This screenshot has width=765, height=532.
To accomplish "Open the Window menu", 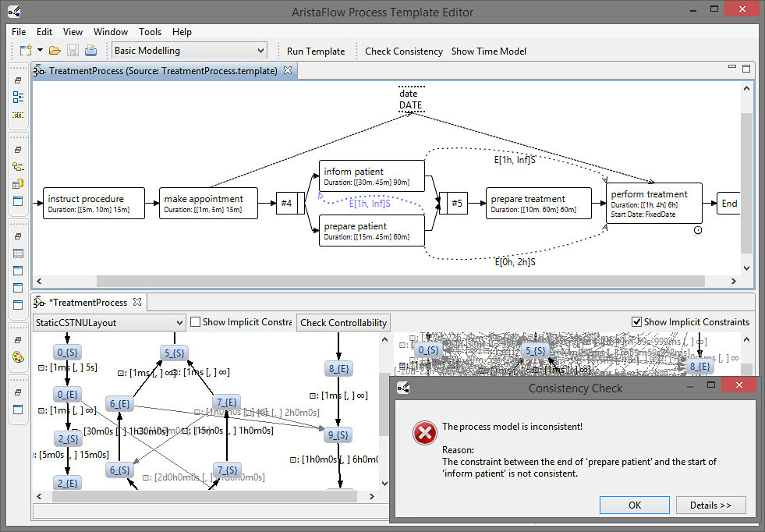I will (111, 32).
